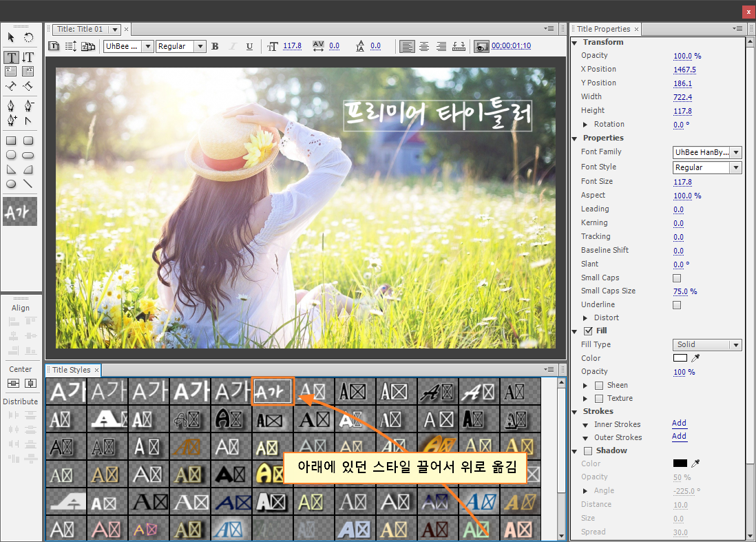Image resolution: width=756 pixels, height=542 pixels.
Task: Select the Path Type tool
Action: click(10, 86)
